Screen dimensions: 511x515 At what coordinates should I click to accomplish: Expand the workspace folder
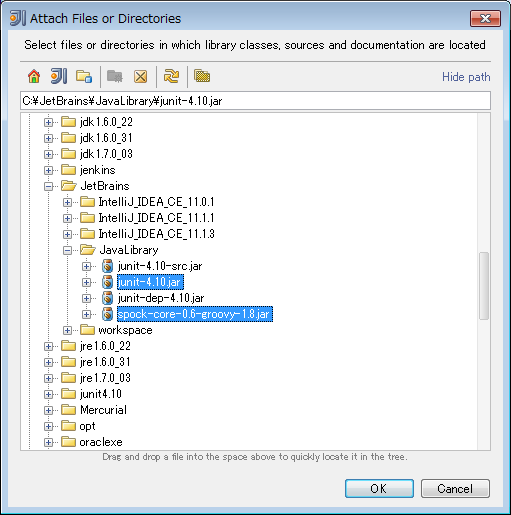pos(67,330)
